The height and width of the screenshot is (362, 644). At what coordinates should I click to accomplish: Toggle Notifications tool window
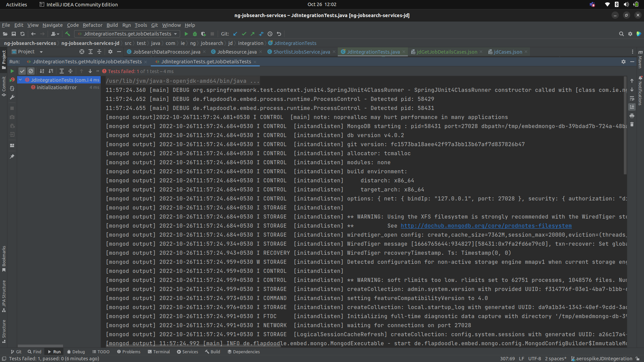640,91
